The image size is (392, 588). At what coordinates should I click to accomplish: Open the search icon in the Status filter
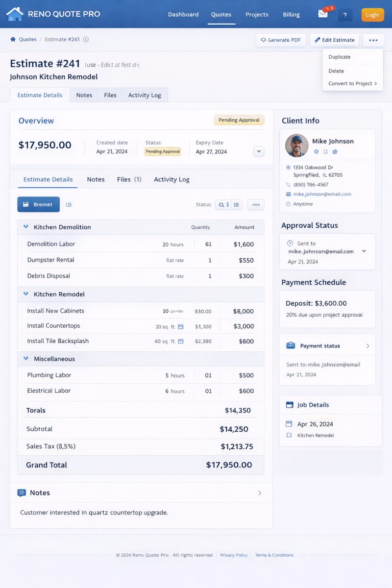click(x=222, y=204)
